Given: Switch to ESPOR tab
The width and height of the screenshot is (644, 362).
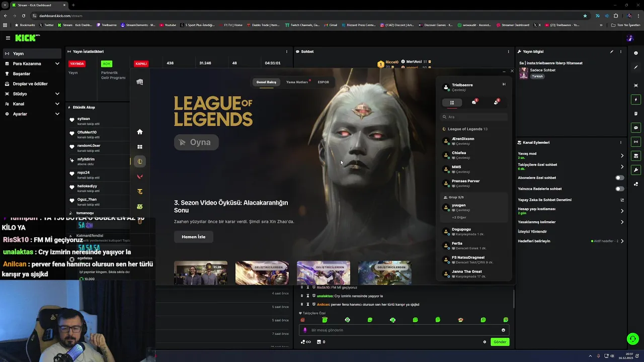Looking at the screenshot, I should (x=324, y=82).
